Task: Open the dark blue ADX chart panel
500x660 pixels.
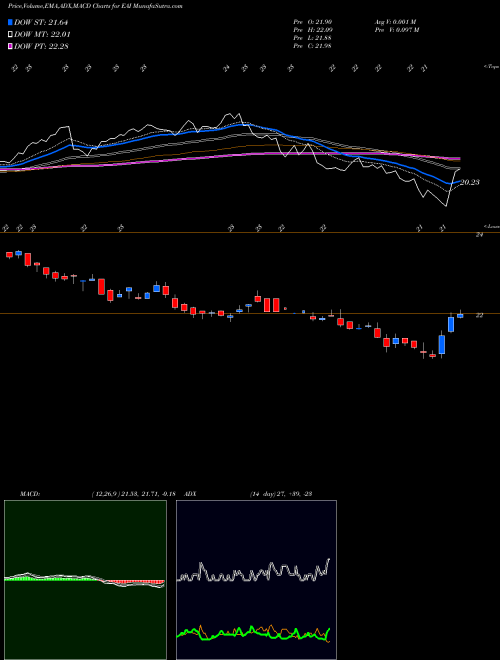Action: pyautogui.click(x=256, y=580)
